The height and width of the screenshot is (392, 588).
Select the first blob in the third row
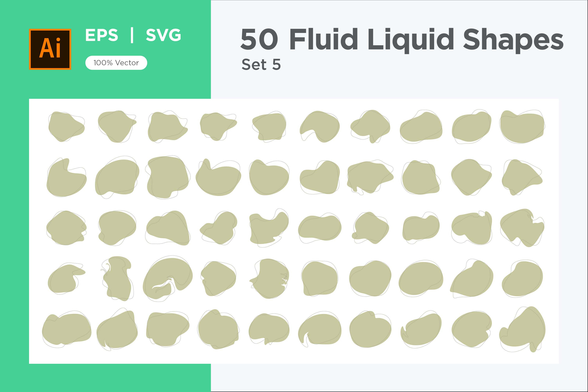click(x=66, y=228)
